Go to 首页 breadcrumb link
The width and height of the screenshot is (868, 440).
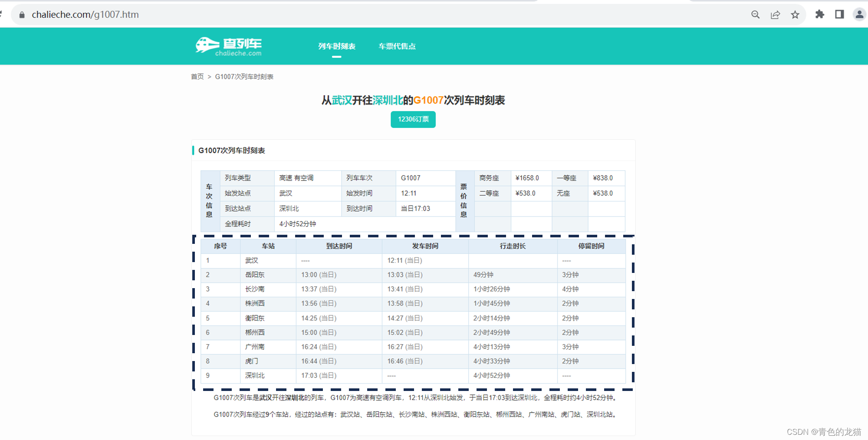(197, 77)
